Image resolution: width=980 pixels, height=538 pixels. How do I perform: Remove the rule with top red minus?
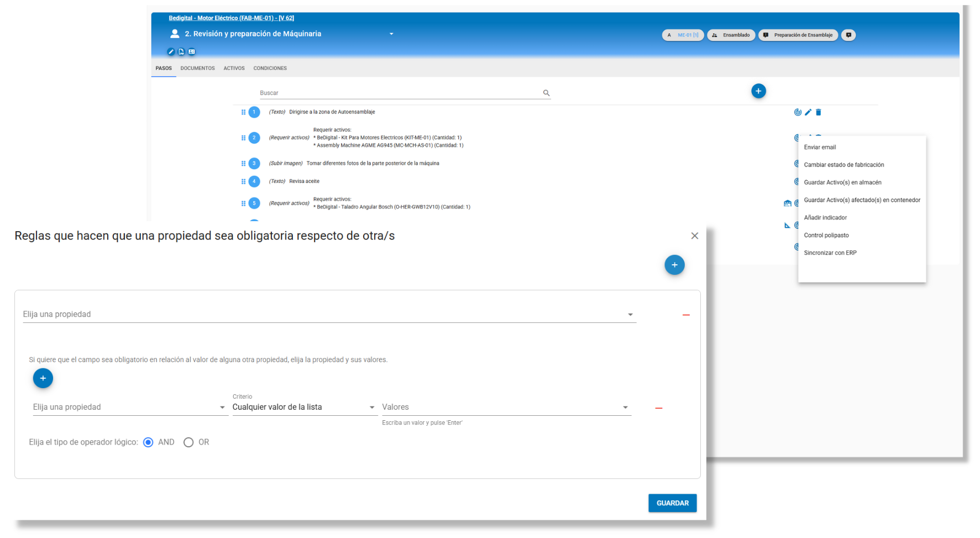click(x=686, y=315)
